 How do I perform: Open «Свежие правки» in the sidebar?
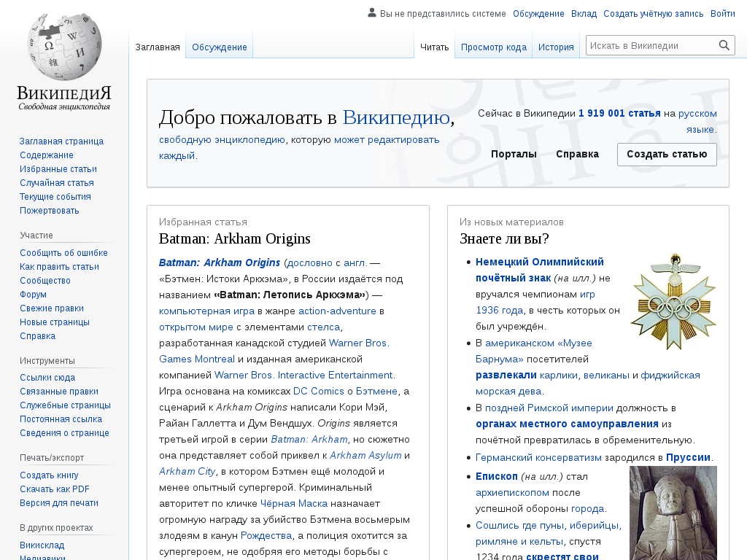pyautogui.click(x=52, y=308)
